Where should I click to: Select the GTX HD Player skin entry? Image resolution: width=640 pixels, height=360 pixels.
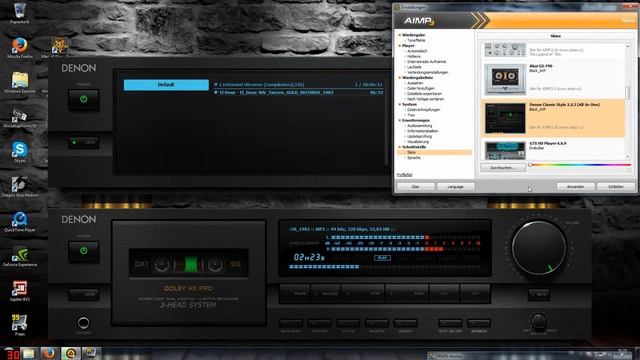tap(553, 150)
